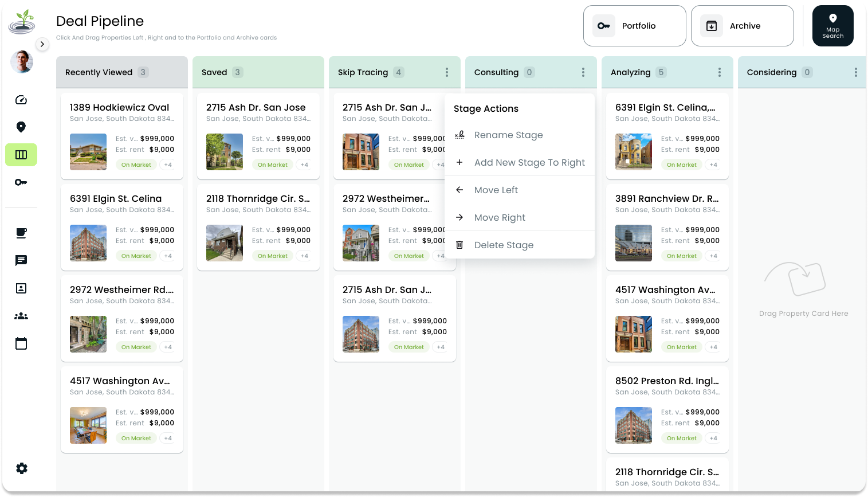Click 2118 Thornridge Cir title in Saved
The image size is (868, 497).
point(258,199)
